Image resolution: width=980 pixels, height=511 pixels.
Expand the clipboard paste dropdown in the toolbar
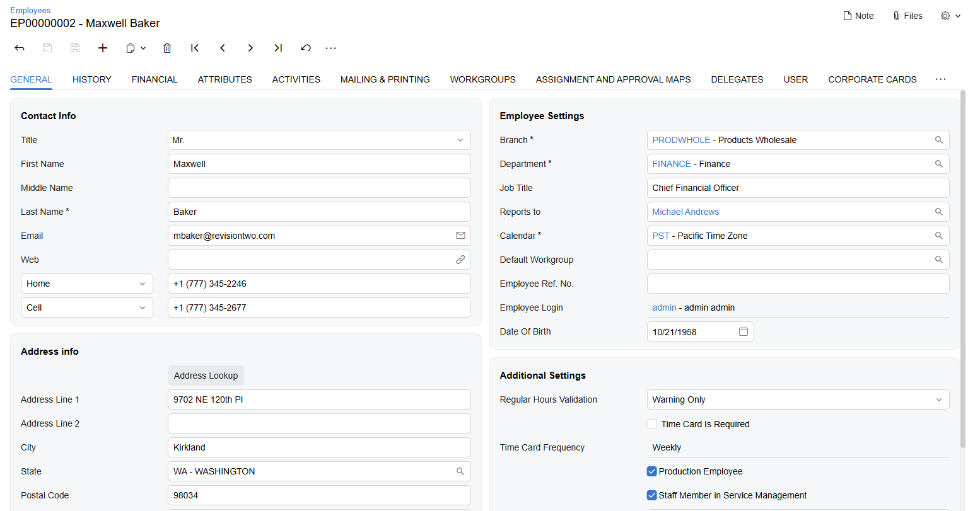[142, 48]
